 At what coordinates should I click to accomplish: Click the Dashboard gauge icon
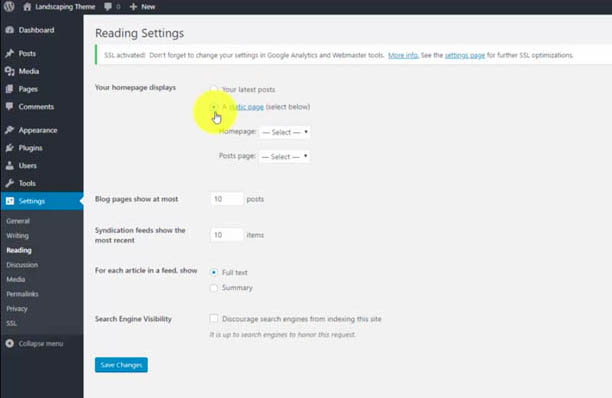click(10, 30)
